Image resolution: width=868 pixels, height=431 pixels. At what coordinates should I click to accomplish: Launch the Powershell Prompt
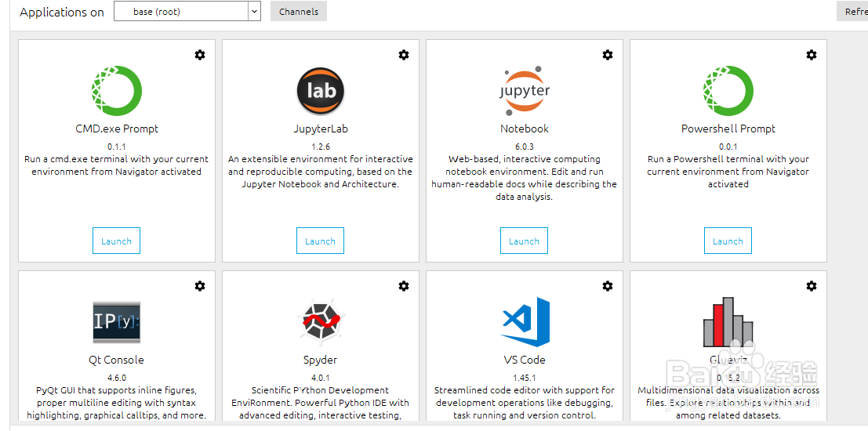[728, 241]
